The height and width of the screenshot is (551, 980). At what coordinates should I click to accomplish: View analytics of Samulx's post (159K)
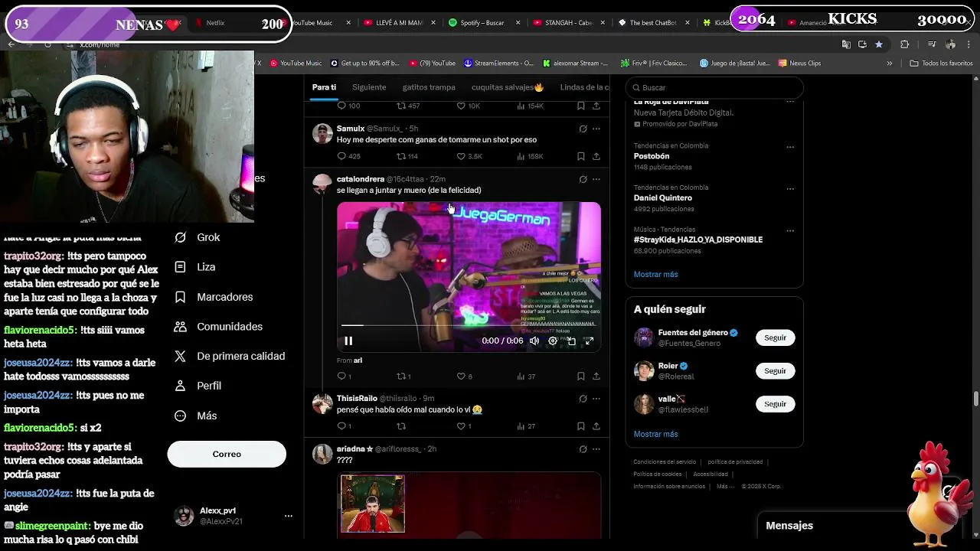[x=531, y=156]
